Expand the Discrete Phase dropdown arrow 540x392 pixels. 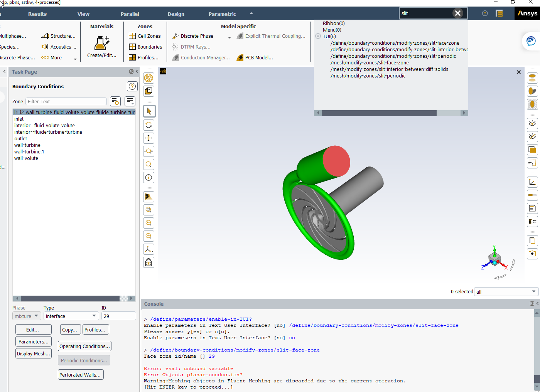pyautogui.click(x=229, y=38)
